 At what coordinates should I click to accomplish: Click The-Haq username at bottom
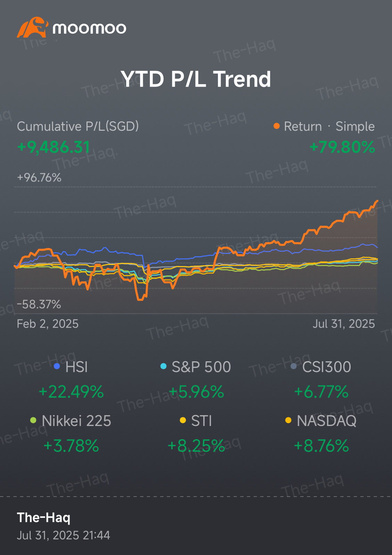(x=44, y=517)
